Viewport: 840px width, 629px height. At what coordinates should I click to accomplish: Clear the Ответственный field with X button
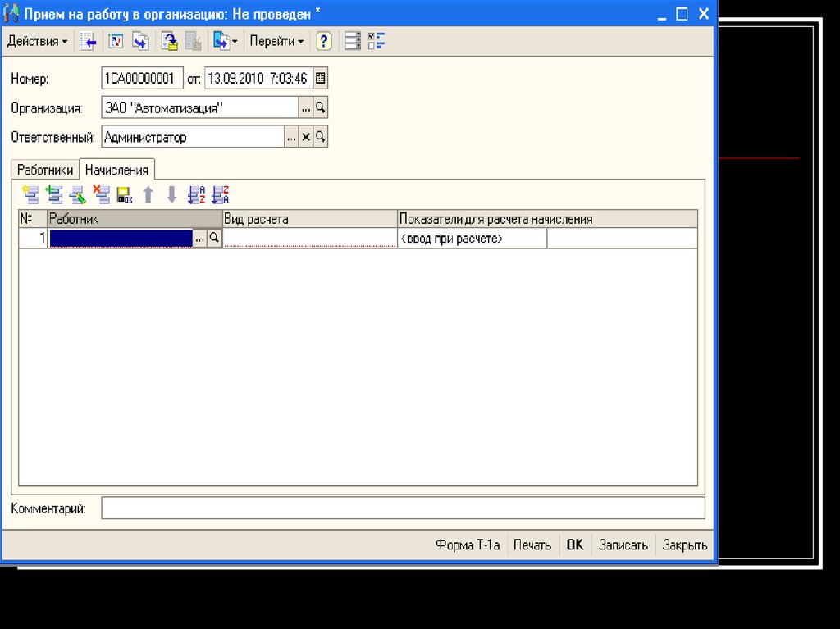tap(306, 137)
